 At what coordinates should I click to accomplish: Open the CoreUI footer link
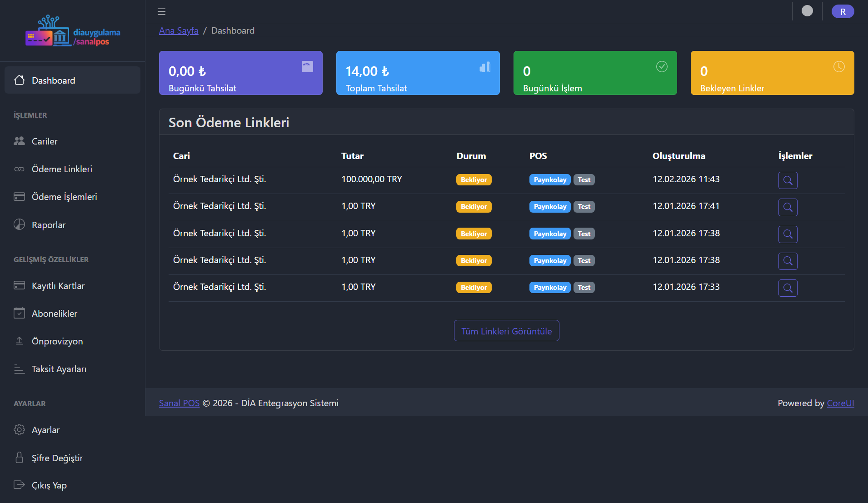tap(840, 403)
